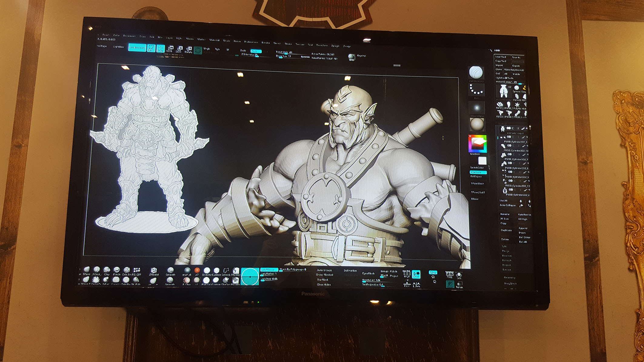The width and height of the screenshot is (644, 362).
Task: Activate the Scale transform icon
Action: pos(179,49)
